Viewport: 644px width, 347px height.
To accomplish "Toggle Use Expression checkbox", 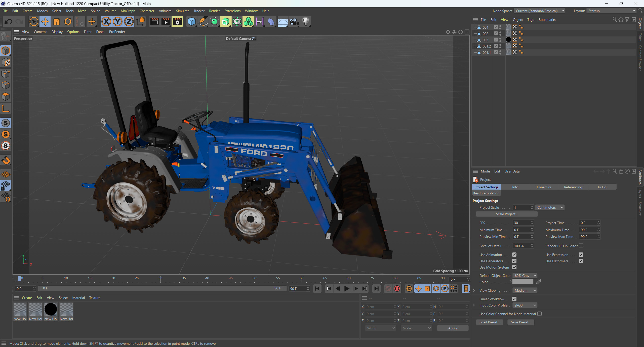I will [x=581, y=255].
